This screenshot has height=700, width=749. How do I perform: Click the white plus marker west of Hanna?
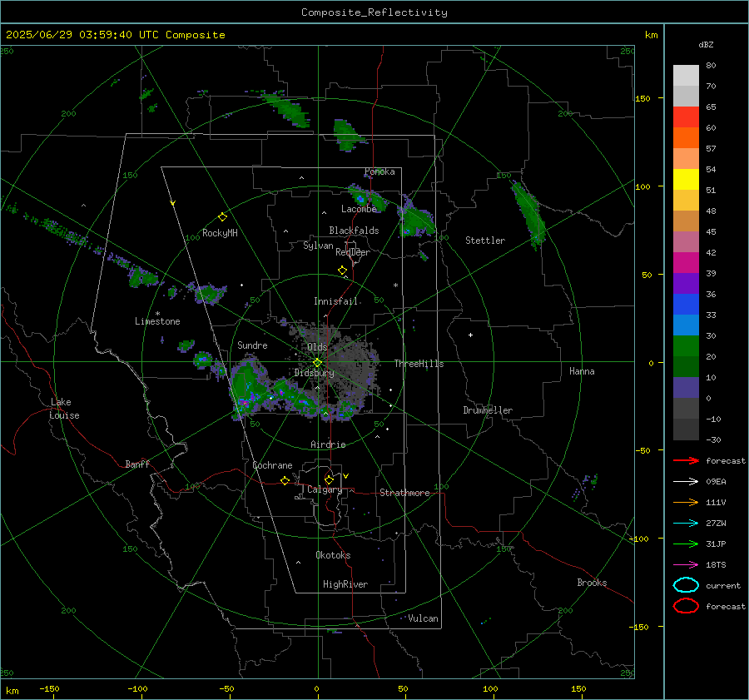pos(470,335)
